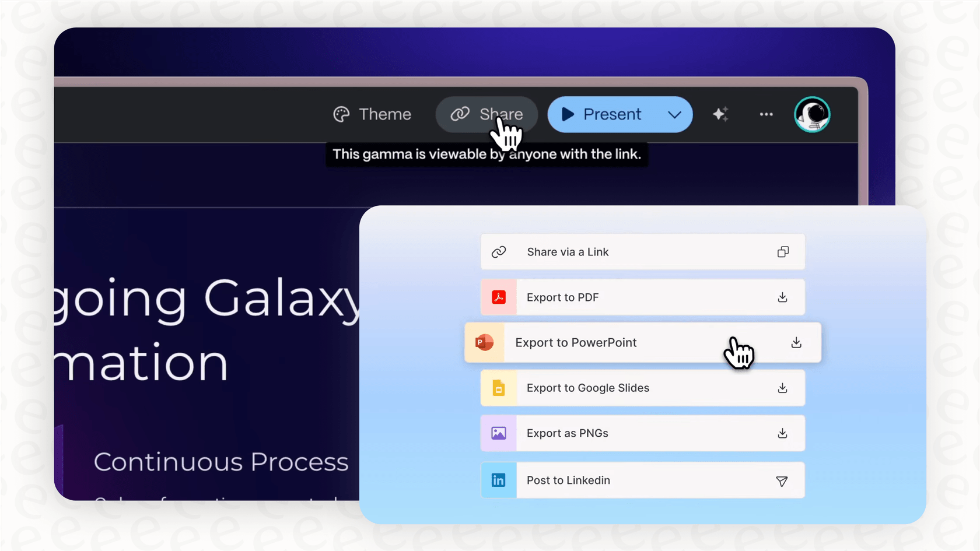Screen dimensions: 980x551
Task: Select the Google Slides icon
Action: pos(499,388)
